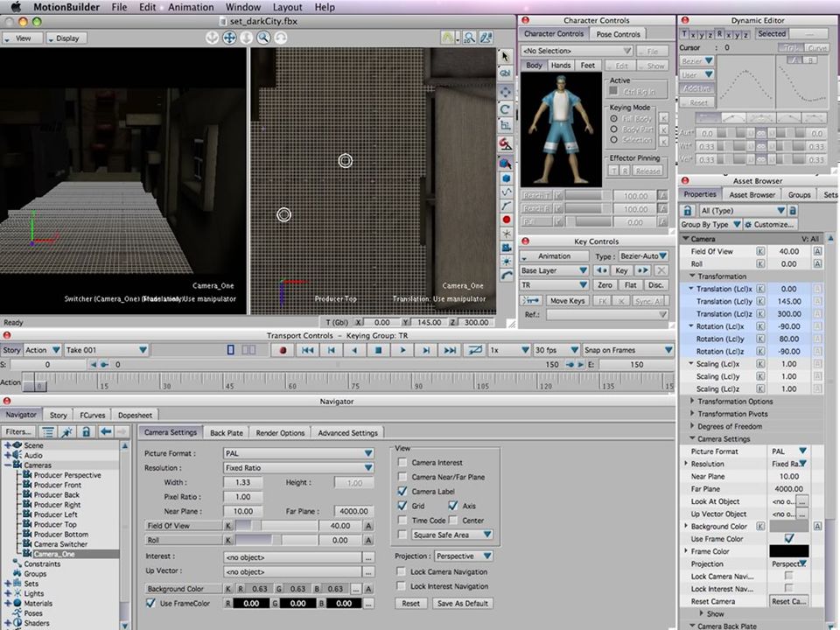Switch to the FCurves tab in Navigator
840x630 pixels.
93,415
